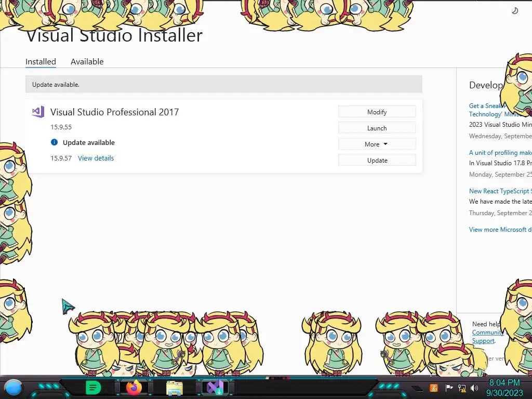Open the Community link
532x399 pixels.
tap(487, 332)
